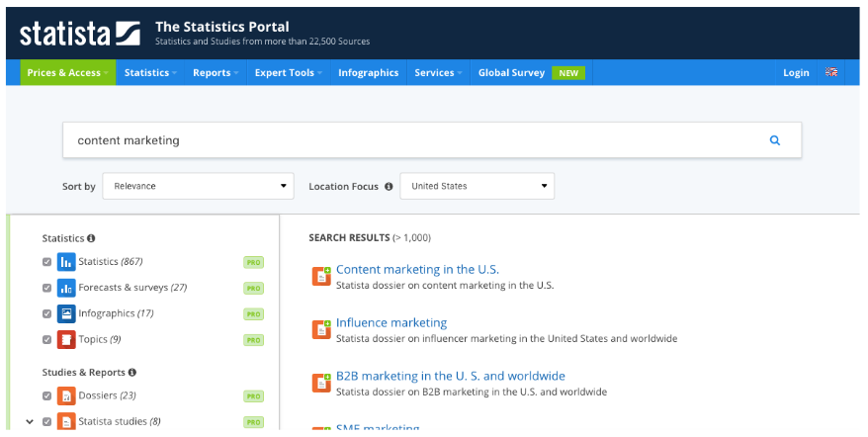This screenshot has width=868, height=437.
Task: Open the Prices & Access menu
Action: tap(68, 72)
